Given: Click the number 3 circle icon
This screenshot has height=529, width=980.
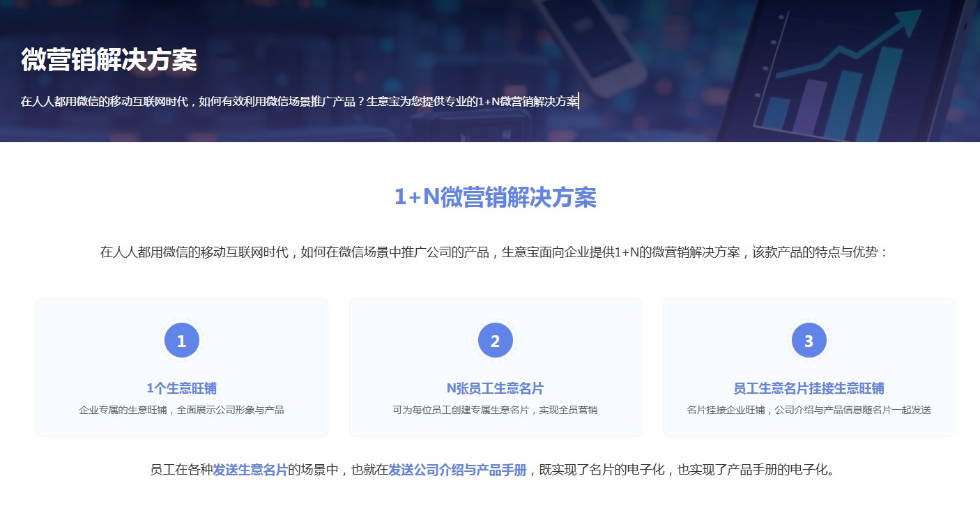Looking at the screenshot, I should pos(809,341).
